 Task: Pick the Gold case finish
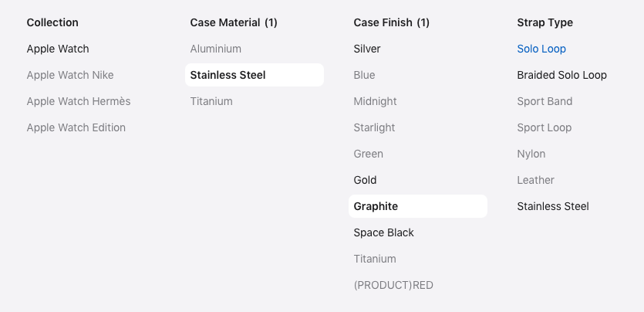[x=366, y=180]
